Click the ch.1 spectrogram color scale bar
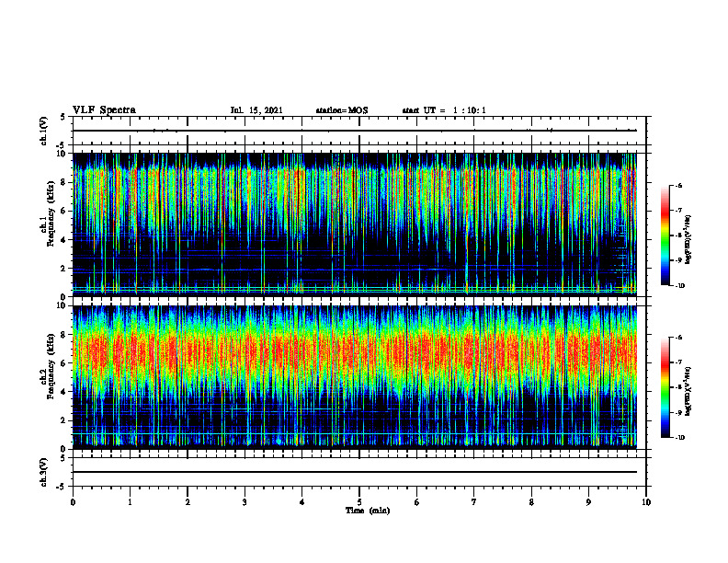This screenshot has width=728, height=563. click(x=665, y=236)
